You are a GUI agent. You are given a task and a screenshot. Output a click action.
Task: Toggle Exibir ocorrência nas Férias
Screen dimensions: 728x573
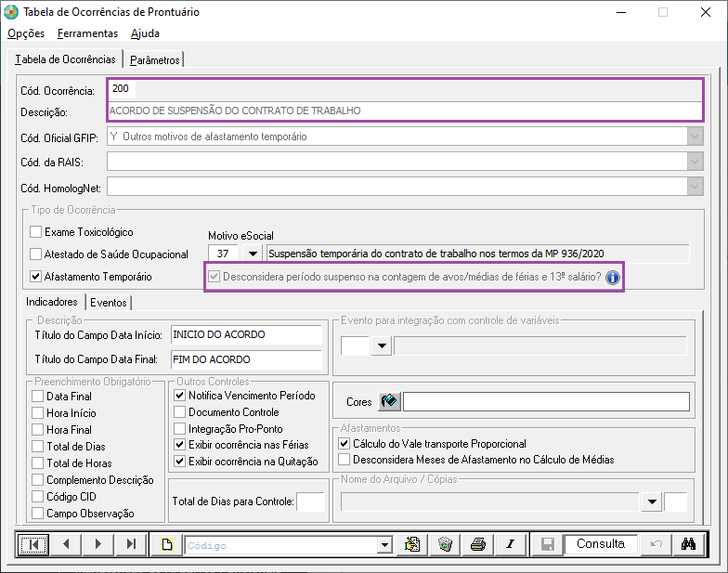180,444
